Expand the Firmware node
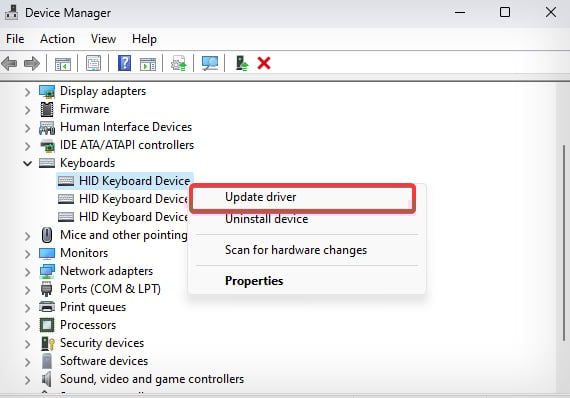The width and height of the screenshot is (570, 398). pyautogui.click(x=27, y=110)
